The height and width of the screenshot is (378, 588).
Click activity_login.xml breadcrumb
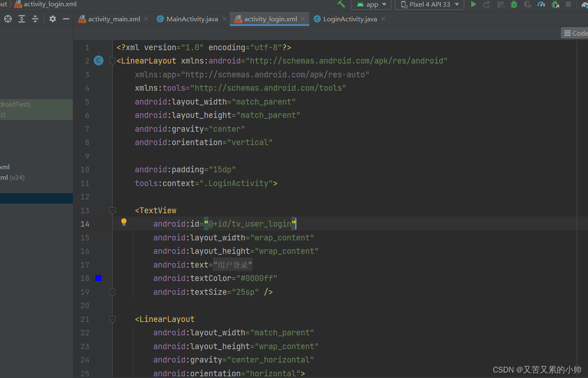point(46,4)
